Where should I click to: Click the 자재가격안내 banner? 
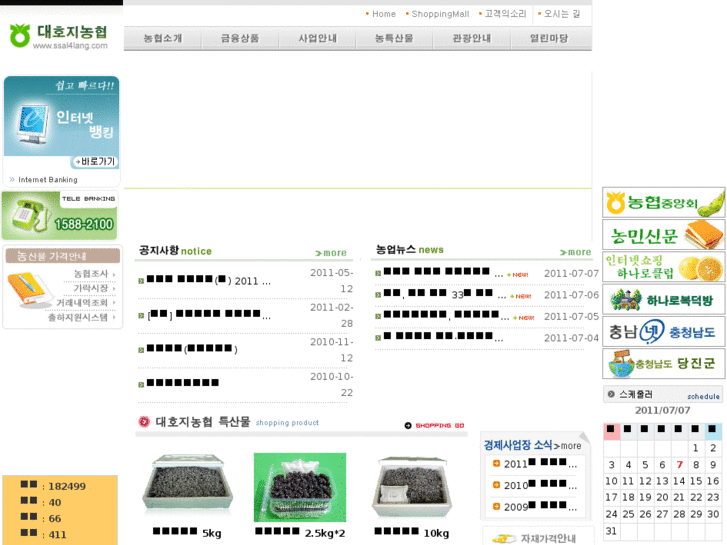539,537
